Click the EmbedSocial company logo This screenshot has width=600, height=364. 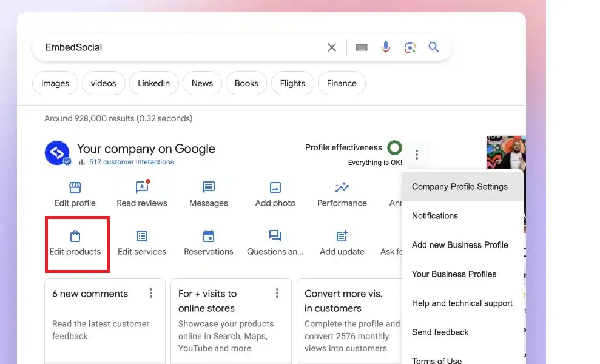57,153
